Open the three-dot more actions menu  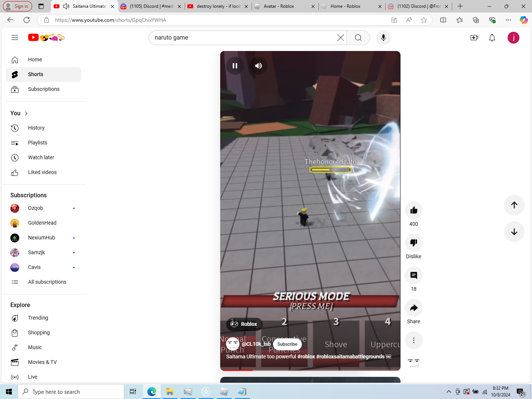[x=414, y=340]
